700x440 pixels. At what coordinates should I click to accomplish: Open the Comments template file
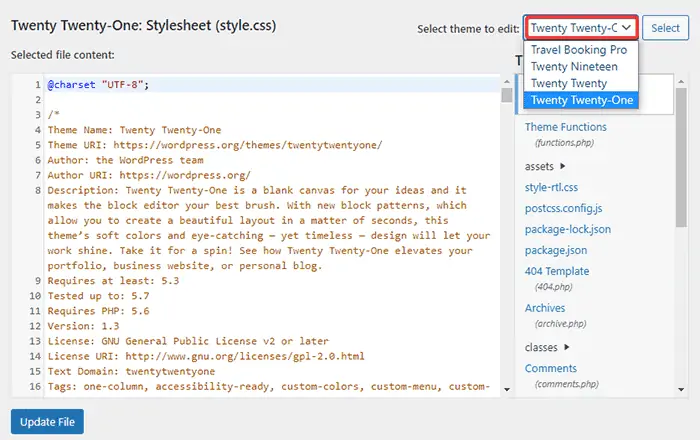551,368
